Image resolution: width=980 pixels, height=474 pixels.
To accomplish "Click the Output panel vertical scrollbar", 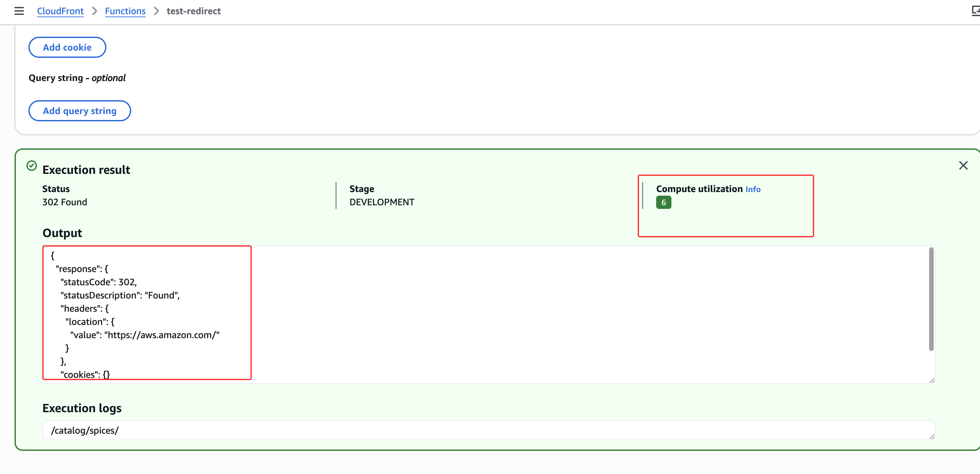I will (x=931, y=299).
